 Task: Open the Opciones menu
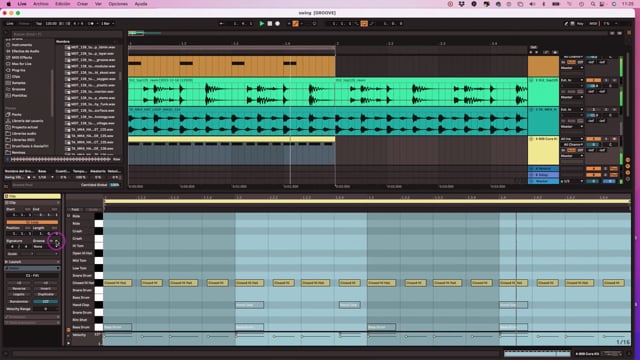click(x=118, y=4)
